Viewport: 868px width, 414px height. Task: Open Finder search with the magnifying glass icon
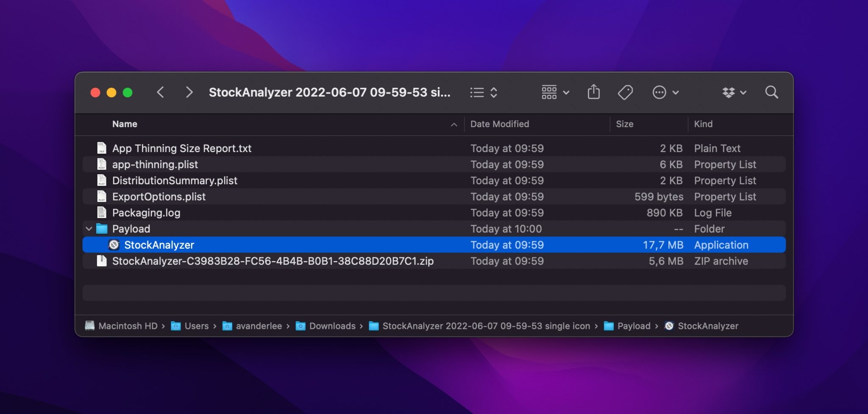click(772, 92)
